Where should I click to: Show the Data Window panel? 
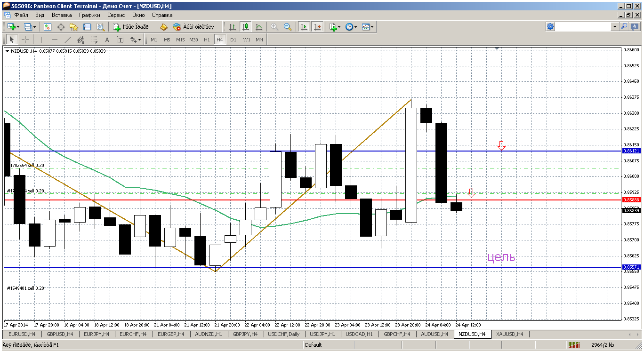pos(61,27)
